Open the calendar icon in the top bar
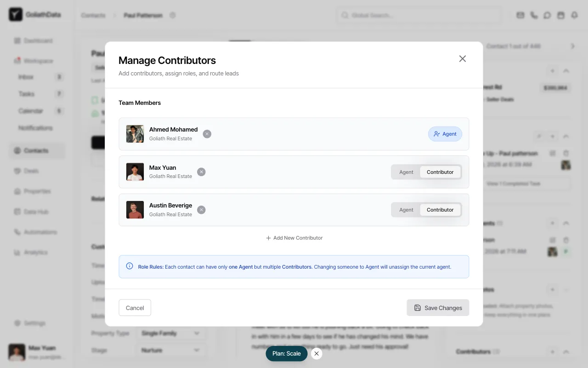588x368 pixels. tap(561, 15)
